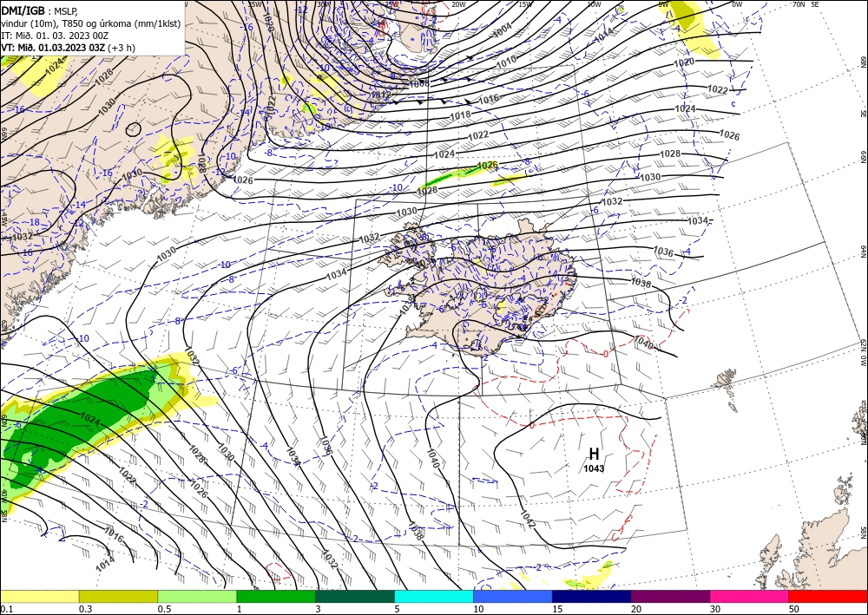868x615 pixels.
Task: Click the 70N latitude label
Action: click(799, 4)
